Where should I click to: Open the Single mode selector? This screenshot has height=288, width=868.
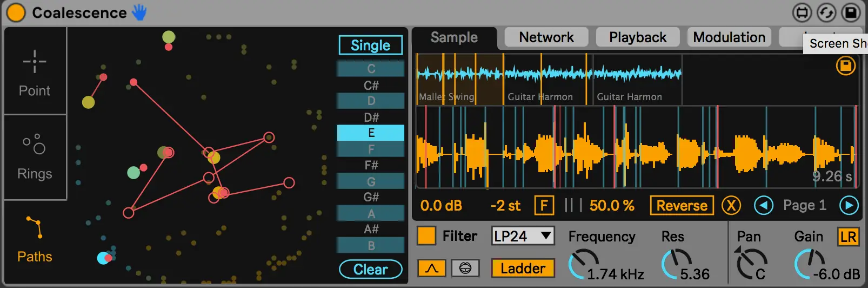click(x=370, y=45)
